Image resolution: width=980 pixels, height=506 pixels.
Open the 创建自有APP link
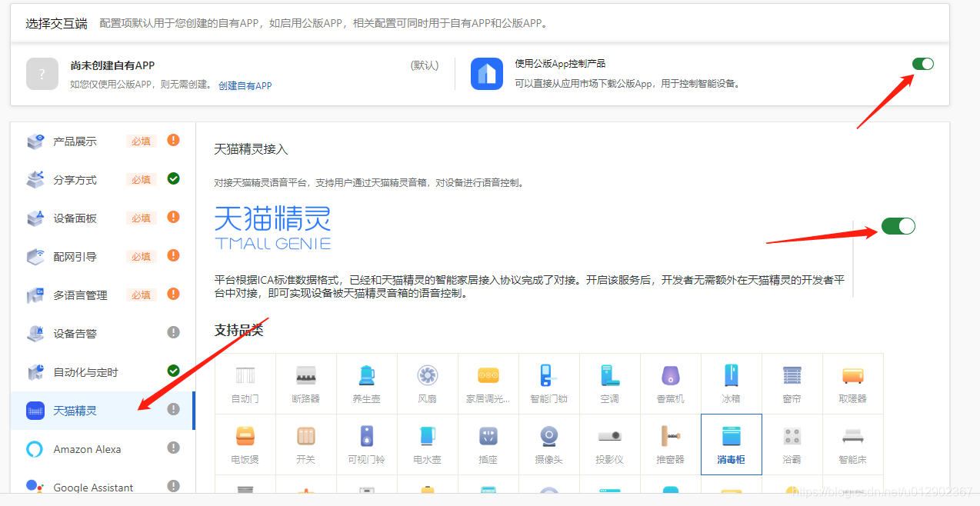click(245, 85)
